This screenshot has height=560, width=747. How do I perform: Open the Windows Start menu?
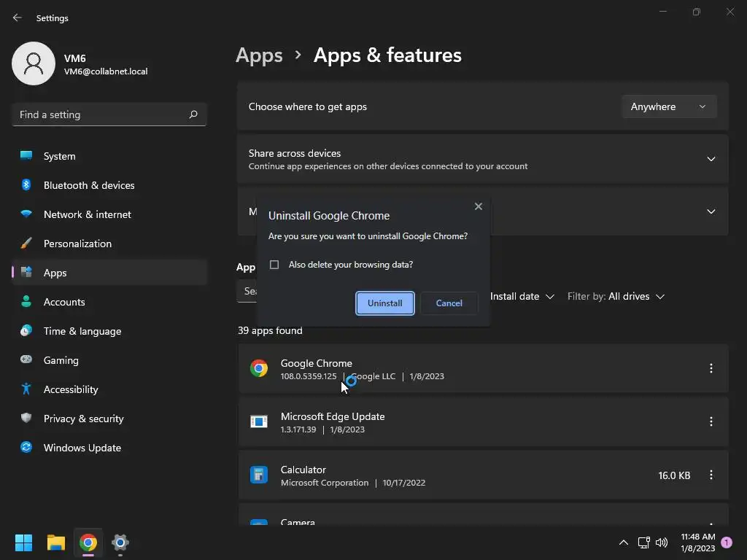[24, 542]
